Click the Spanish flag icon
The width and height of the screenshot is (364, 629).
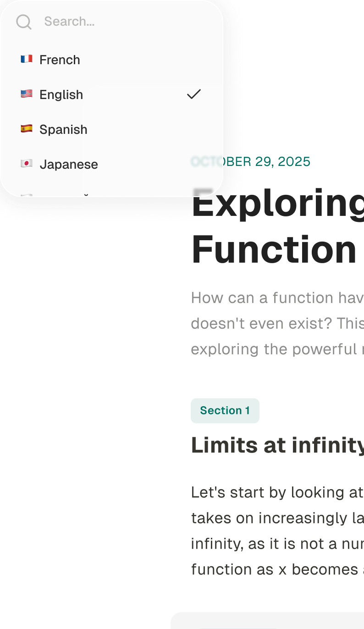tap(27, 129)
